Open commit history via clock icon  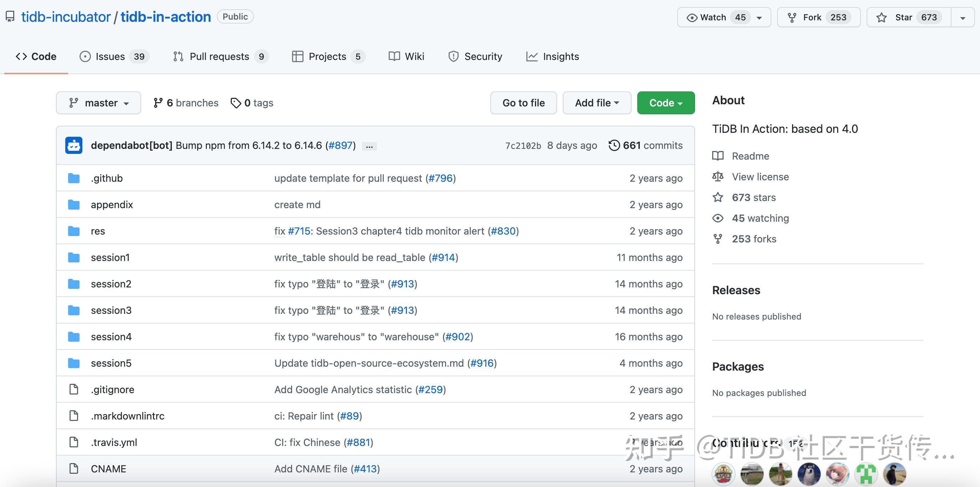[x=614, y=145]
